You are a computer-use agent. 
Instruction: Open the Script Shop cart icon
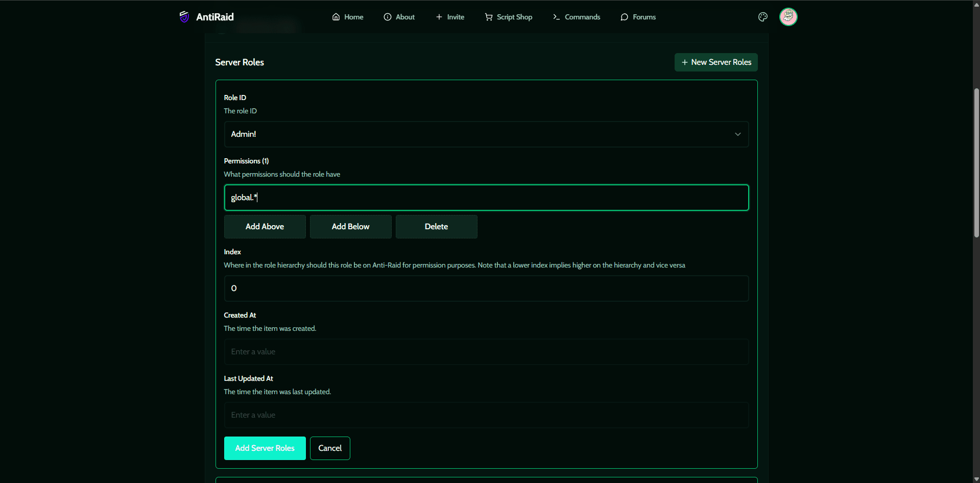[x=488, y=17]
